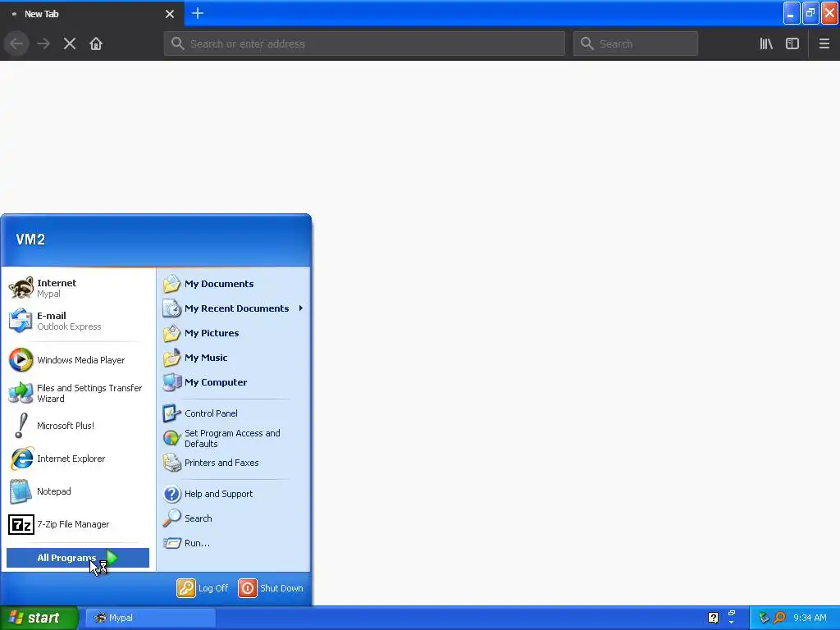This screenshot has width=840, height=630.
Task: Click the Shut Down button
Action: [271, 588]
